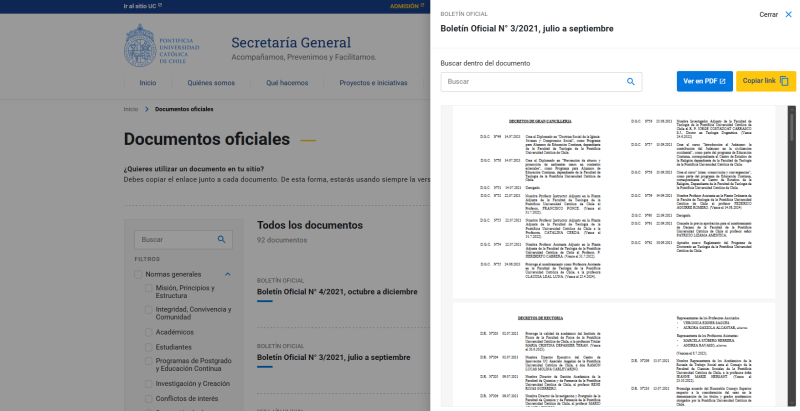Viewport: 800px width, 411px height.
Task: Click the Documentos oficiales breadcrumb text
Action: (x=184, y=109)
